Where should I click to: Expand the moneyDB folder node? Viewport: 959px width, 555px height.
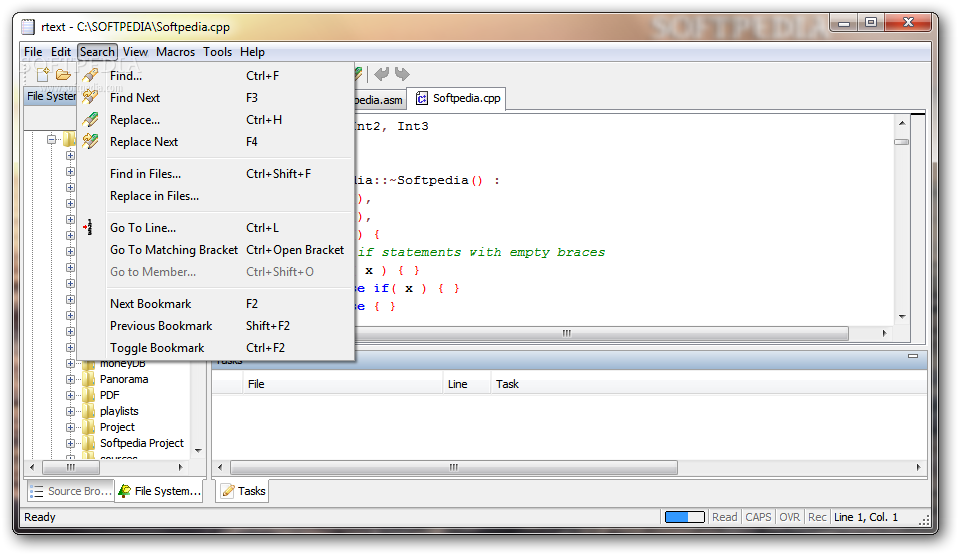[x=70, y=363]
